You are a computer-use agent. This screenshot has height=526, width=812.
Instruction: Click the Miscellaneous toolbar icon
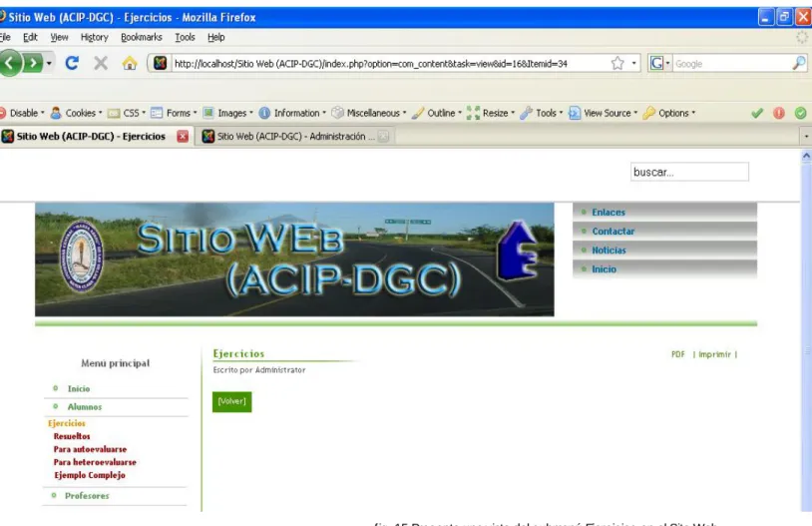click(x=337, y=113)
